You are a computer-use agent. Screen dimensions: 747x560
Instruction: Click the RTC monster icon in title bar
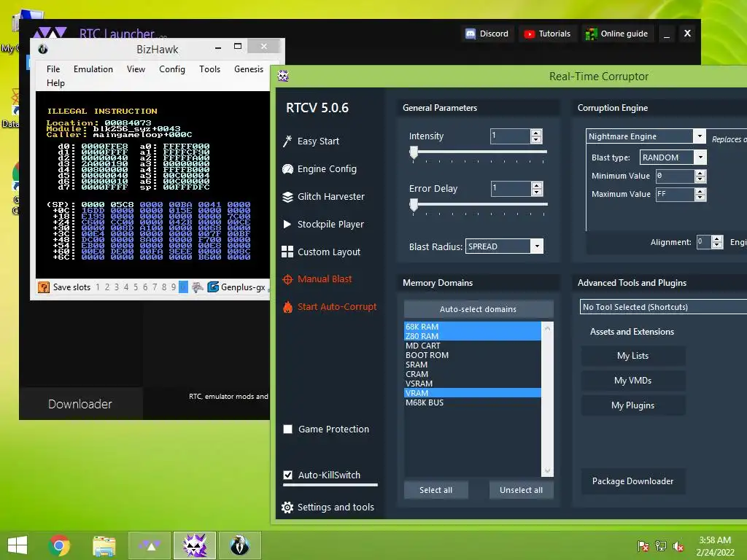[x=284, y=76]
